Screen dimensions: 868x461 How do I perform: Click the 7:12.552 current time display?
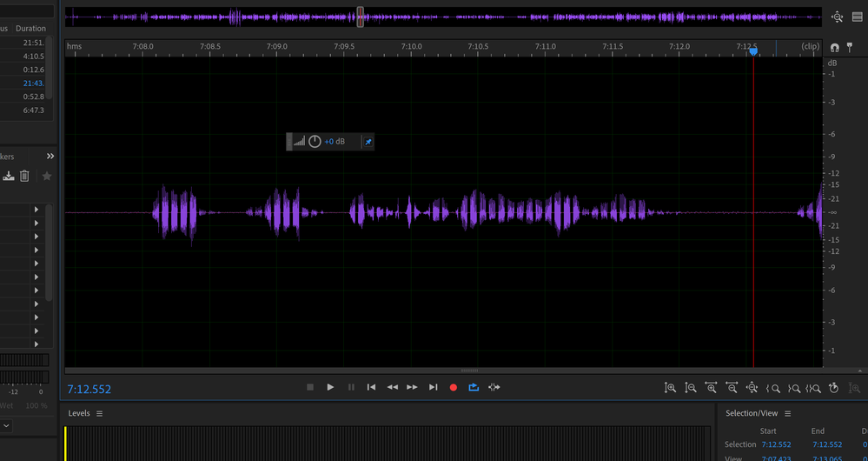pyautogui.click(x=89, y=390)
